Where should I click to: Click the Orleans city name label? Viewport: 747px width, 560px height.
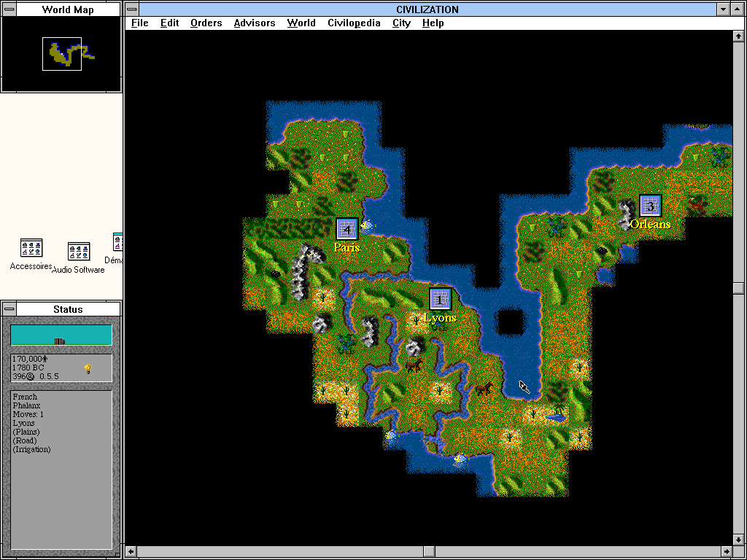(x=650, y=224)
